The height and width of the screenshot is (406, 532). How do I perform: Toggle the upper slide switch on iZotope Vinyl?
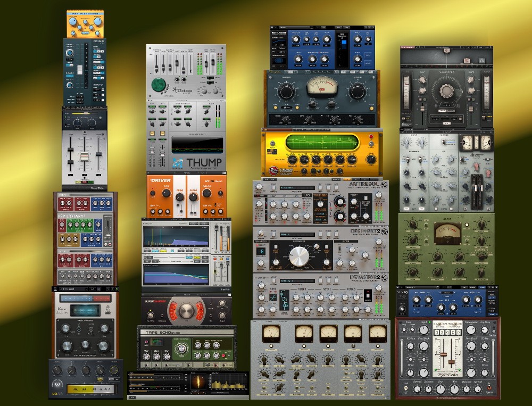[210, 78]
